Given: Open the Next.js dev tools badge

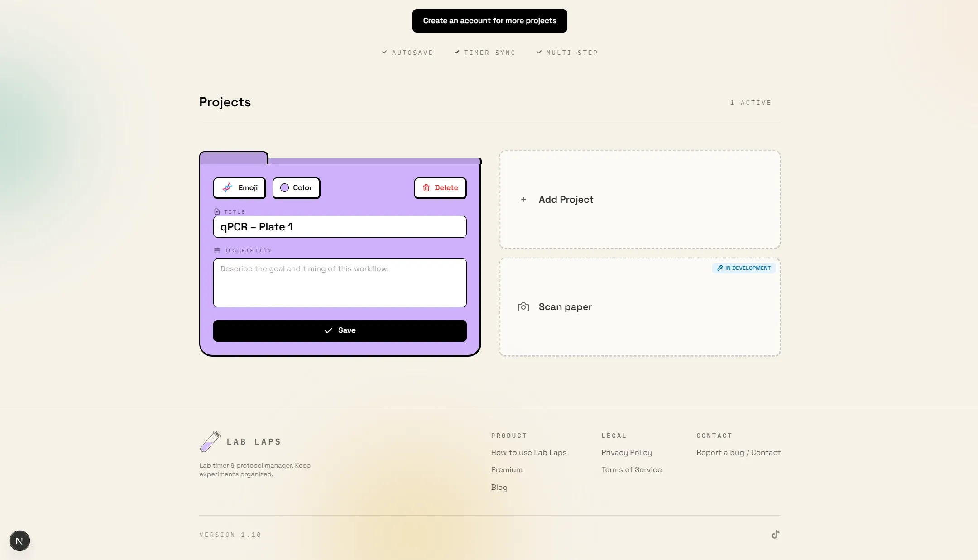Looking at the screenshot, I should click(19, 541).
